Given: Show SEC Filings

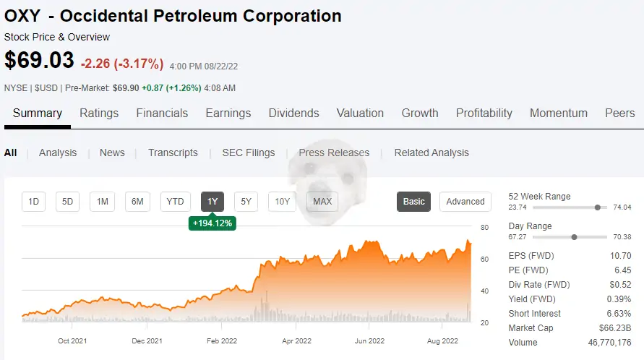Looking at the screenshot, I should (x=249, y=153).
